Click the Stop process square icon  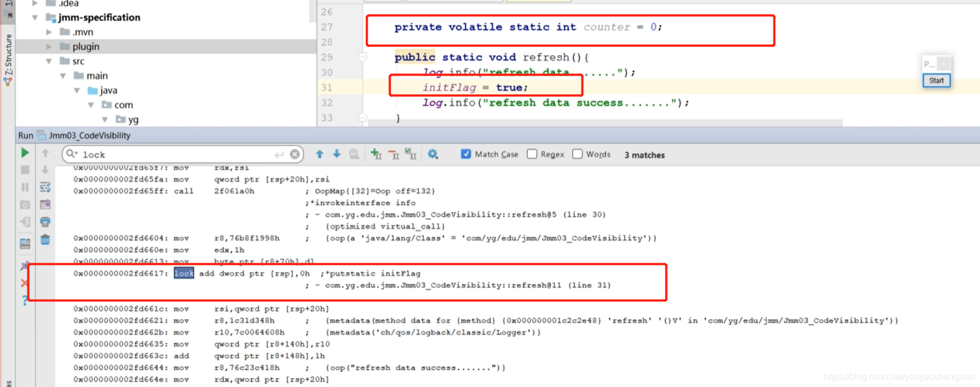pyautogui.click(x=25, y=170)
